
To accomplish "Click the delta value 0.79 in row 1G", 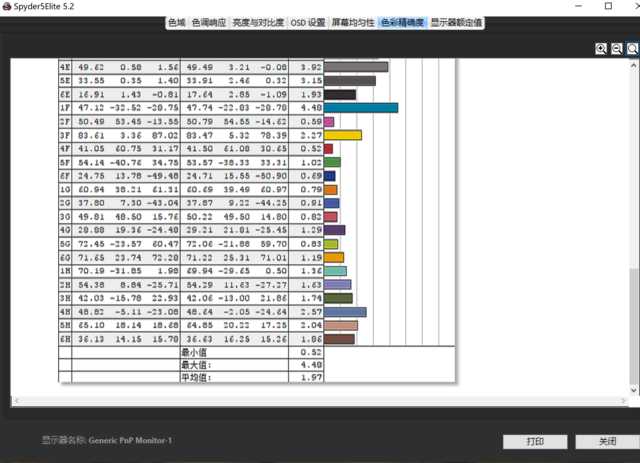I will (x=311, y=189).
